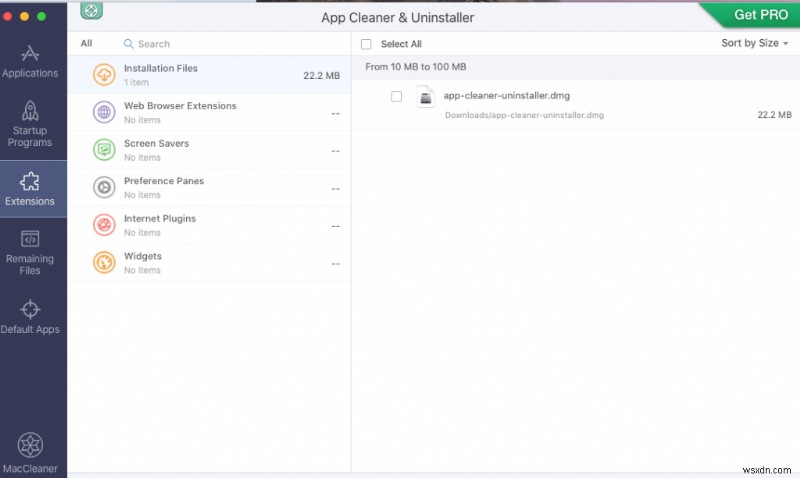
Task: Select the Widgets row
Action: point(209,263)
